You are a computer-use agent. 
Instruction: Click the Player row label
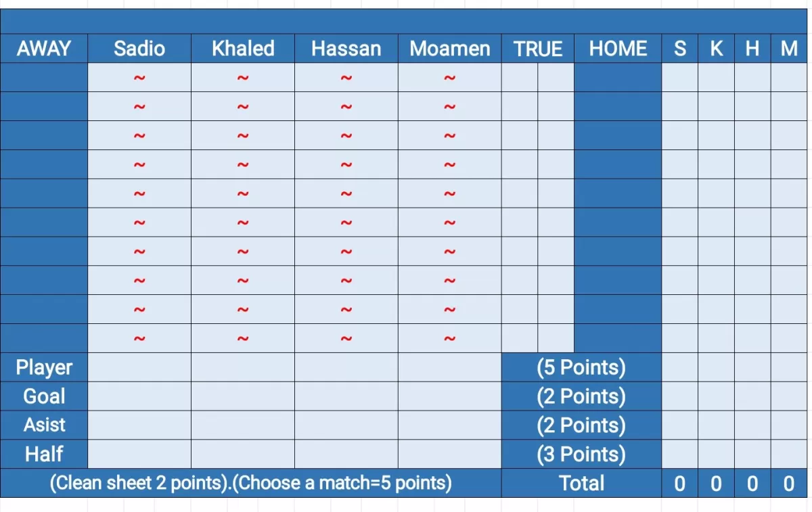[x=44, y=367]
